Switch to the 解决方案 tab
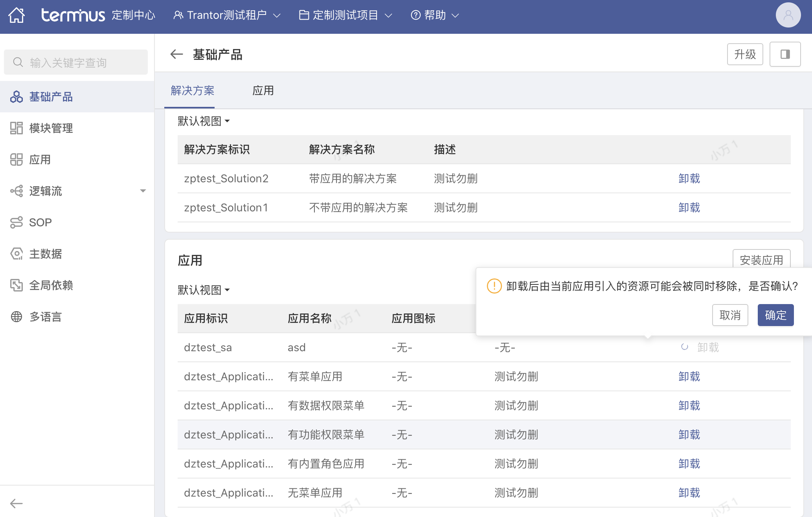Screen dimensions: 812x517 tap(192, 91)
